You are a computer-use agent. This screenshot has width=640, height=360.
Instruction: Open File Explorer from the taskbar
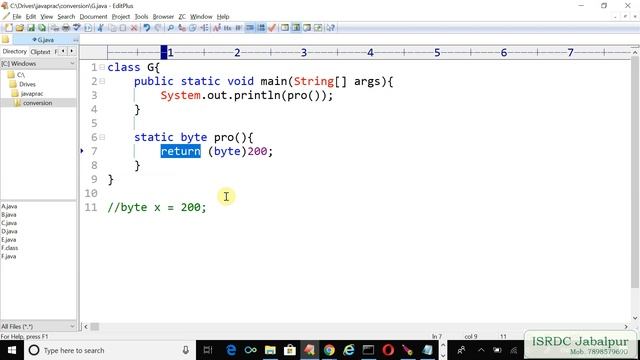click(270, 350)
